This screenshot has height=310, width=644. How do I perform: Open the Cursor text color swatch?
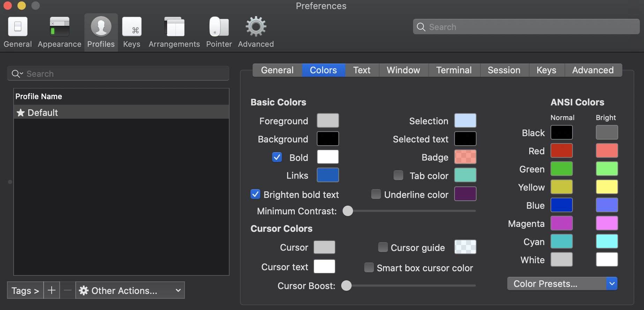pyautogui.click(x=324, y=266)
